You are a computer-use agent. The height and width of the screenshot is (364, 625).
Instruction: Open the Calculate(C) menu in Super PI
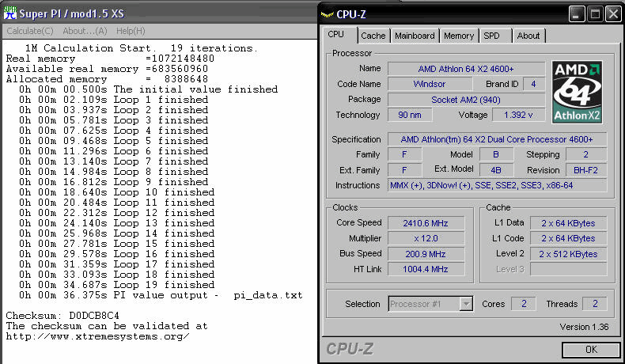(x=30, y=31)
